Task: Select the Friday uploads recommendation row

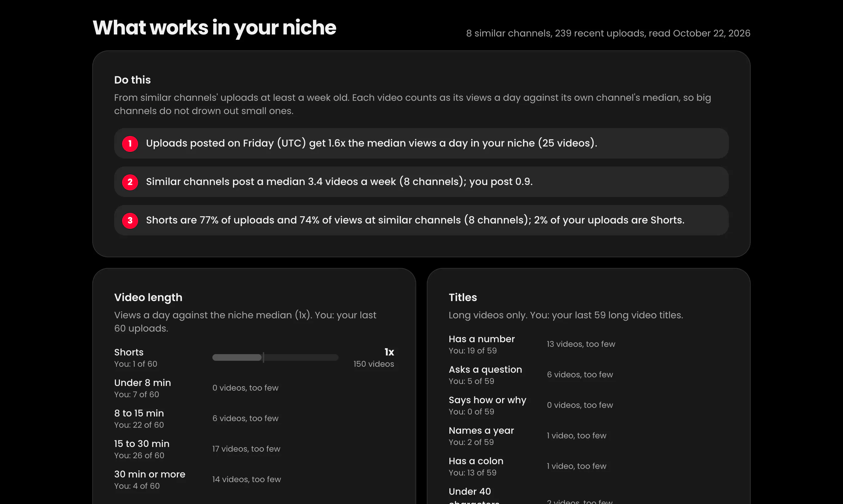Action: [x=421, y=143]
